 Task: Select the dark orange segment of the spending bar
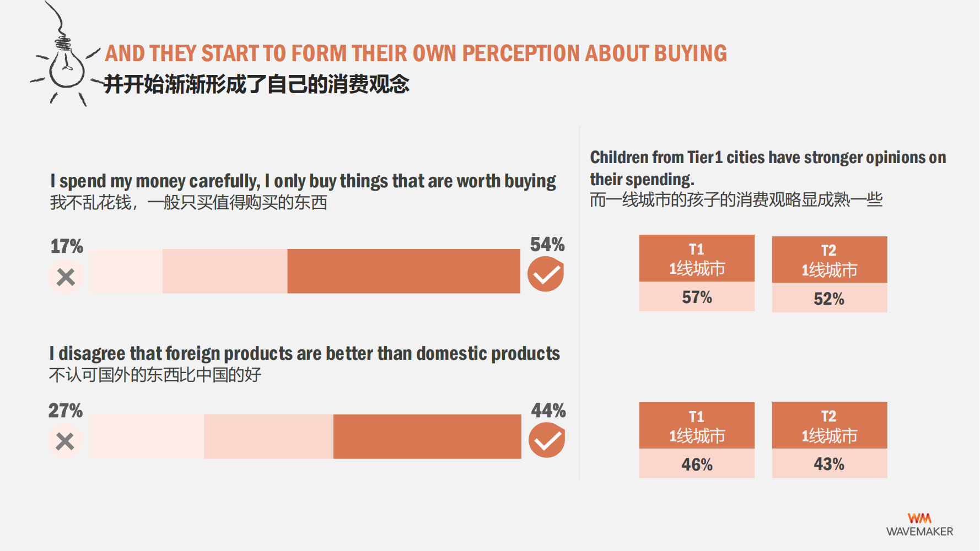pyautogui.click(x=403, y=271)
